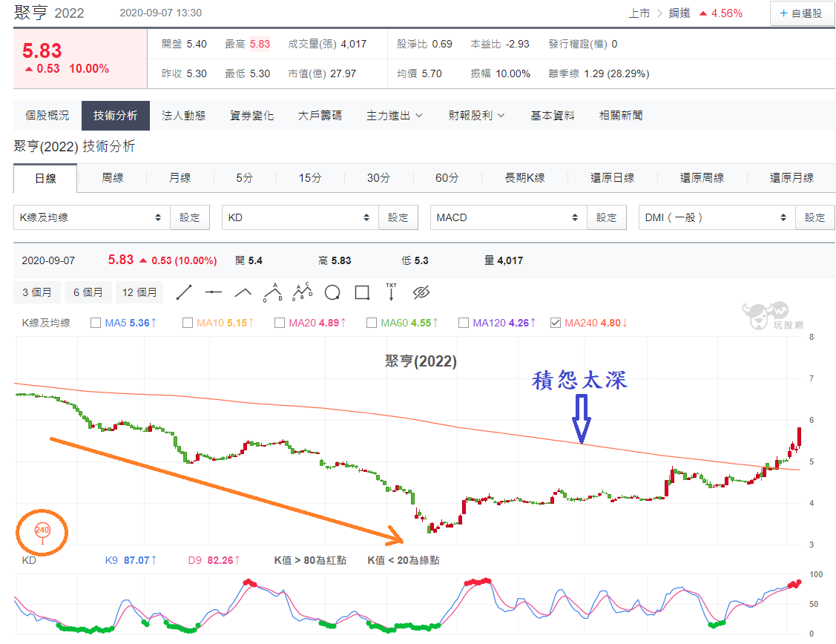Switch to 15分 chart tab
Viewport: 836px width, 644px height.
coord(310,177)
